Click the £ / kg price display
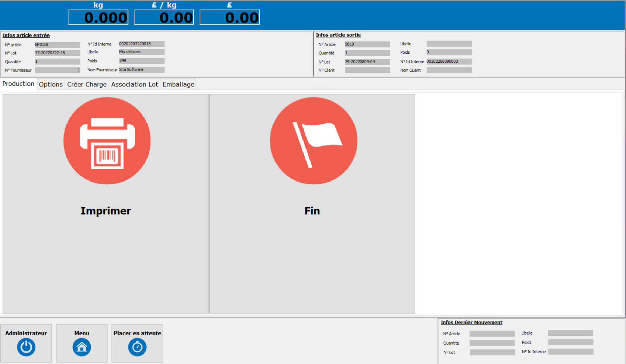 [164, 17]
